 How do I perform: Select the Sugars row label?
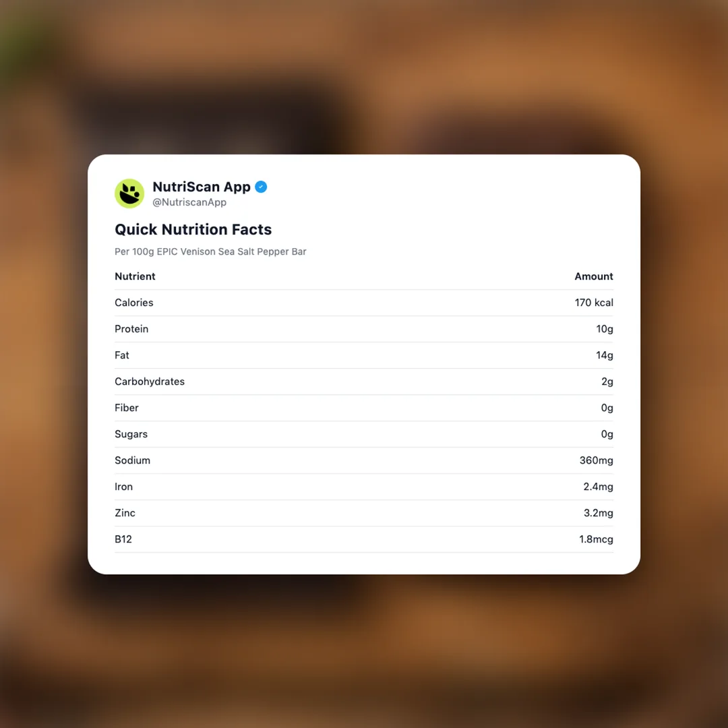tap(131, 434)
